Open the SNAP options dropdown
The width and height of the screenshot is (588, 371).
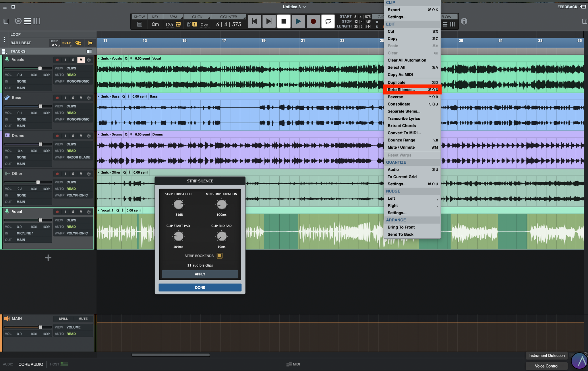coord(67,43)
